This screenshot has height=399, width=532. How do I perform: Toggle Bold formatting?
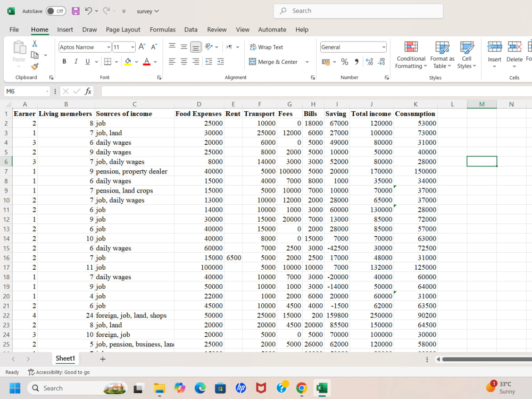(x=64, y=62)
